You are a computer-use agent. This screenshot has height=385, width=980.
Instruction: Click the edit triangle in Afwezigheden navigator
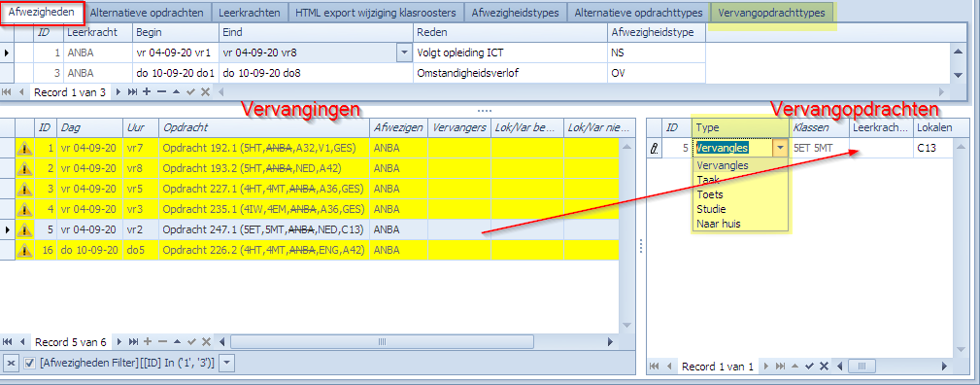[176, 92]
